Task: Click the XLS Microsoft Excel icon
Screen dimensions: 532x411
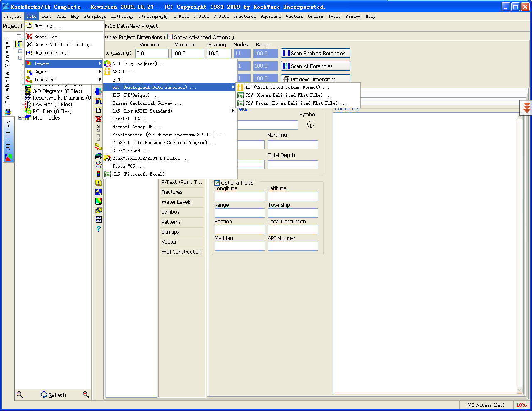Action: (x=107, y=174)
